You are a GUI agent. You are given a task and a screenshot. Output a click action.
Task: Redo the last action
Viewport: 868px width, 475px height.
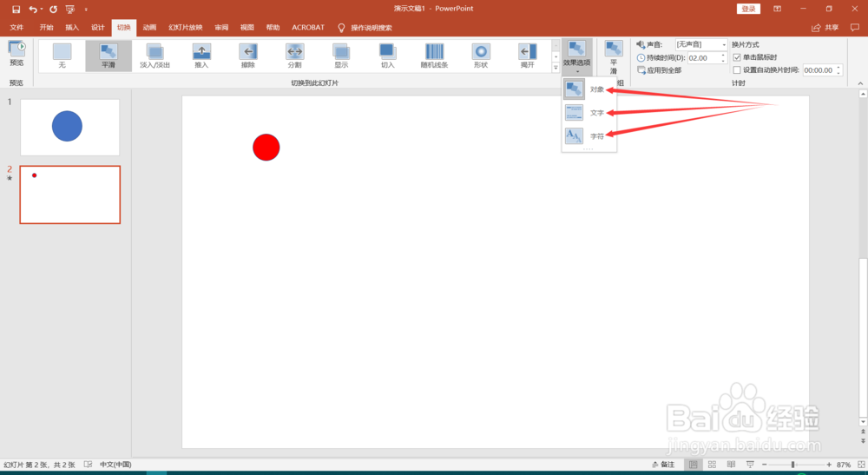[53, 9]
